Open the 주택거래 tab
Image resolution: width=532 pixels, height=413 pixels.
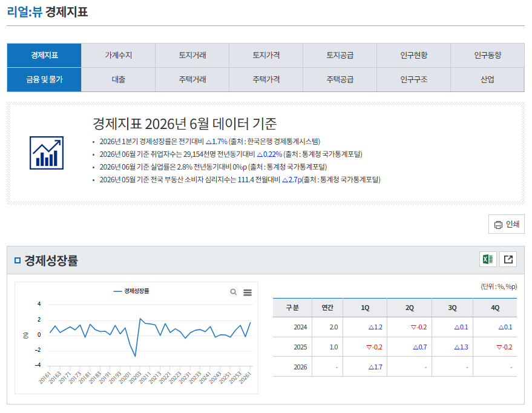(192, 79)
